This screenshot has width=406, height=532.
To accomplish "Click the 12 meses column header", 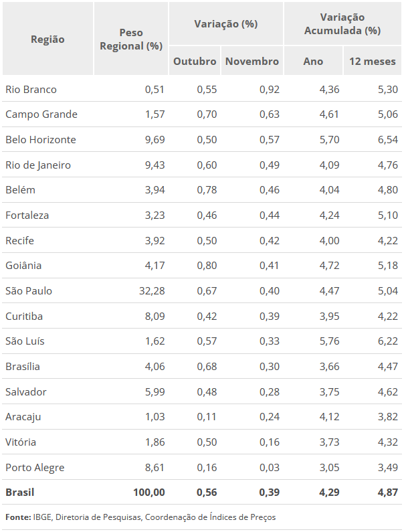I will click(373, 61).
